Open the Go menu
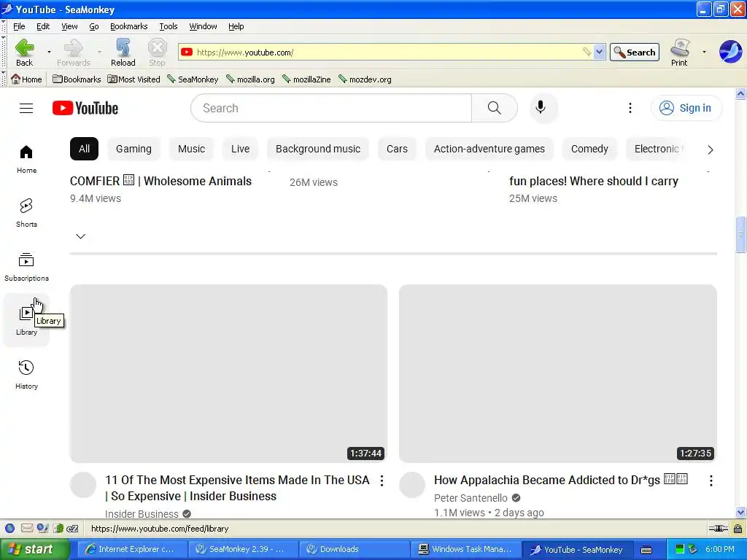Image resolution: width=747 pixels, height=560 pixels. coord(94,26)
